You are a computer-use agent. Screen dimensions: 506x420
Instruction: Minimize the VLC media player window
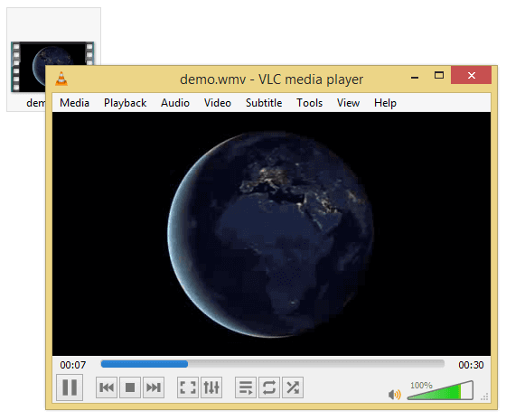(x=415, y=78)
